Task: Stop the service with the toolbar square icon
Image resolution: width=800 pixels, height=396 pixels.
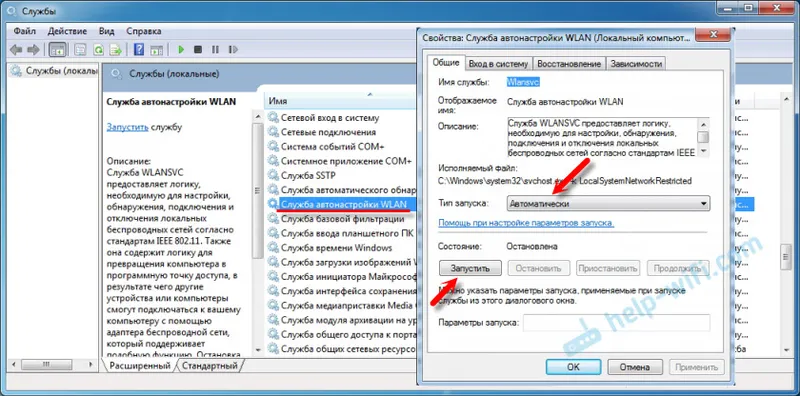Action: [198, 50]
